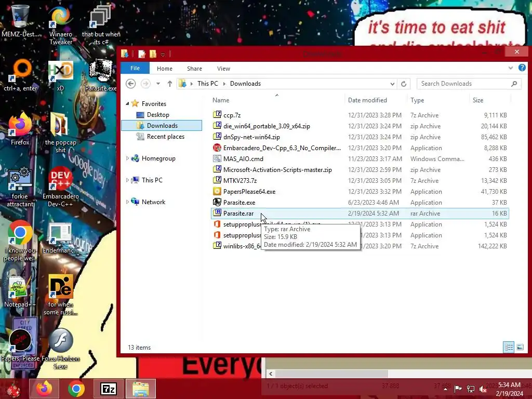This screenshot has height=399, width=532.
Task: Open Embarcadero Dev-C++ desktop shortcut
Action: (60, 187)
